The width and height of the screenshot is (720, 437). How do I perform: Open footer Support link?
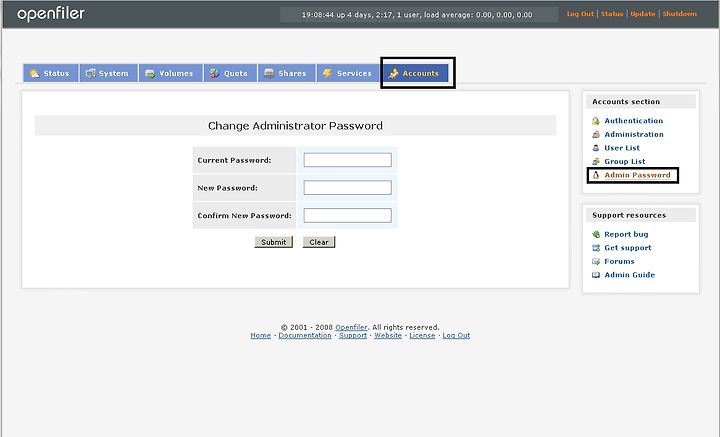pos(353,336)
